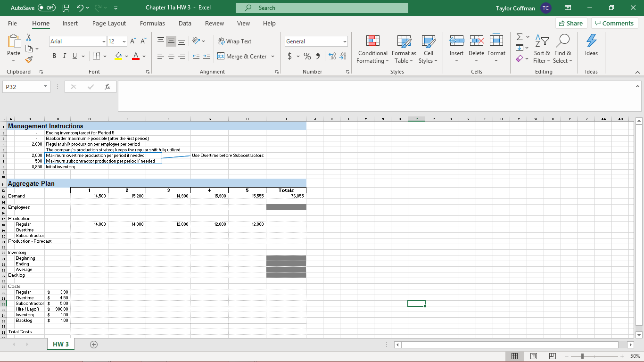644x362 pixels.
Task: Switch to the Formulas ribbon tab
Action: 152,24
